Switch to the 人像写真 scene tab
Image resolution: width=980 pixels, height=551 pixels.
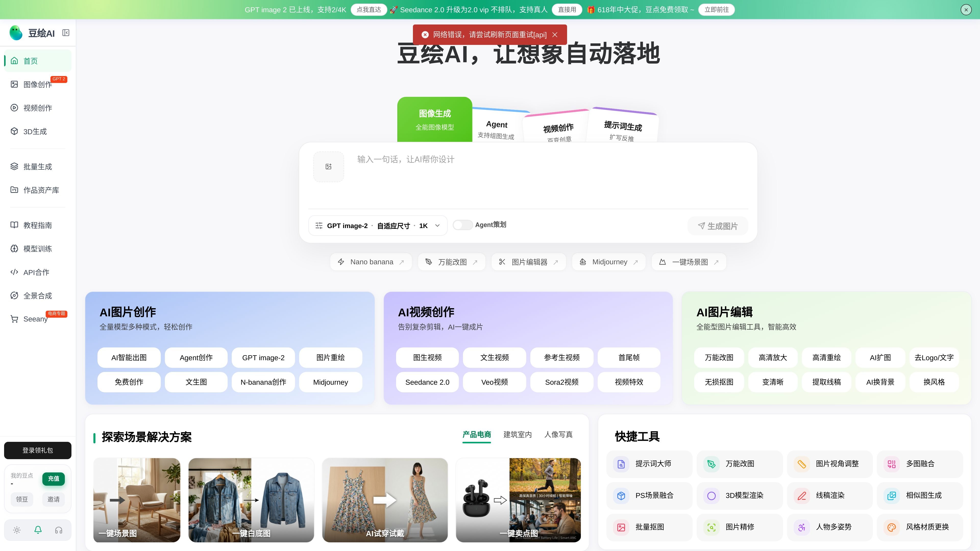point(558,435)
